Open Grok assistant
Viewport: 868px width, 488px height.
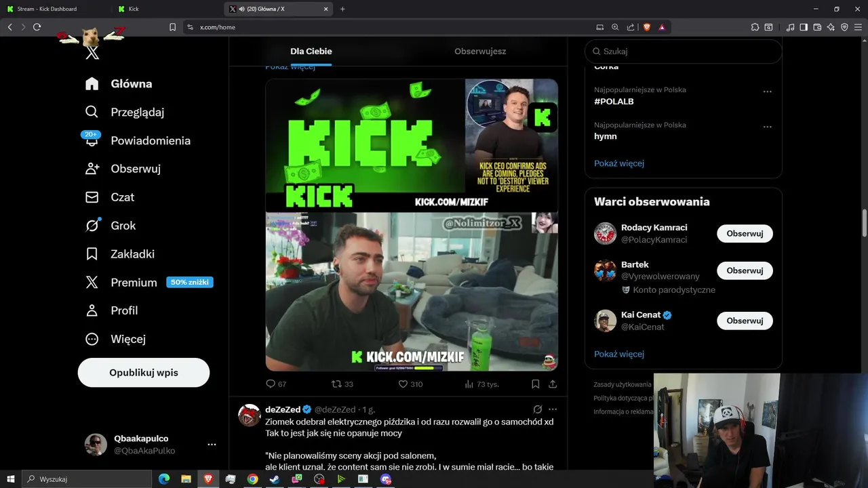(110, 226)
